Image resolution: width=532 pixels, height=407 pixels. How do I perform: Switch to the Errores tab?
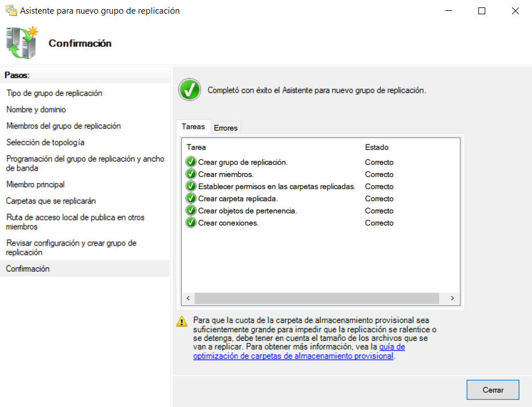tap(226, 128)
